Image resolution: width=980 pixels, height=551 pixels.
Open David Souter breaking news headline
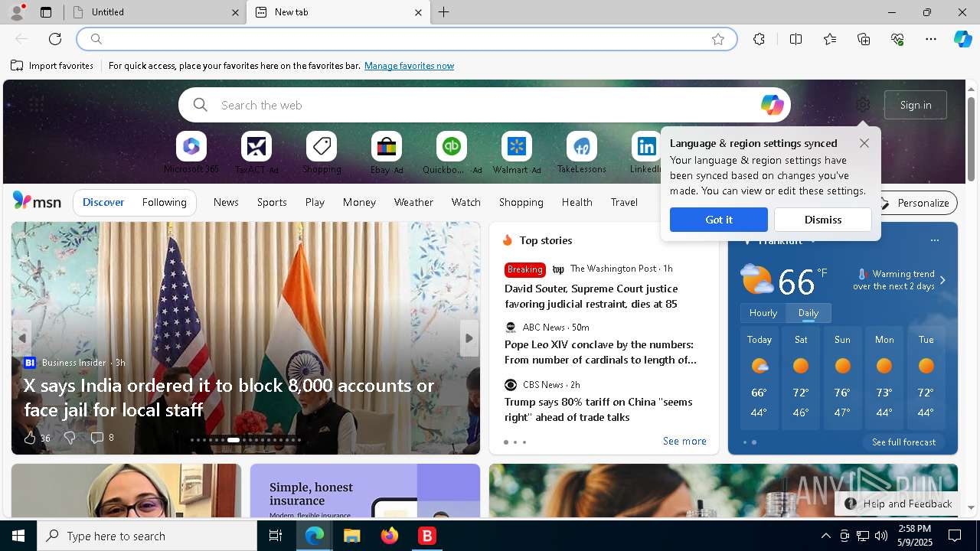591,296
